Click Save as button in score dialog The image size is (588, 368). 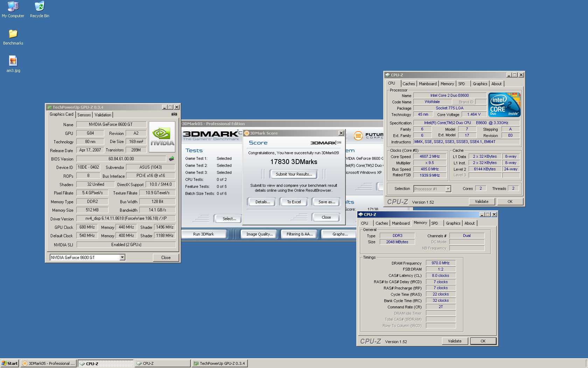327,202
